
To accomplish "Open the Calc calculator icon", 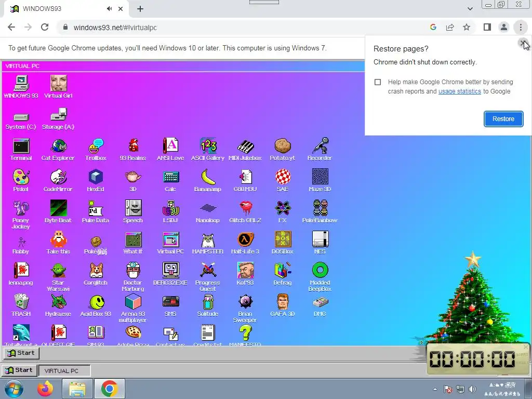I will (170, 180).
